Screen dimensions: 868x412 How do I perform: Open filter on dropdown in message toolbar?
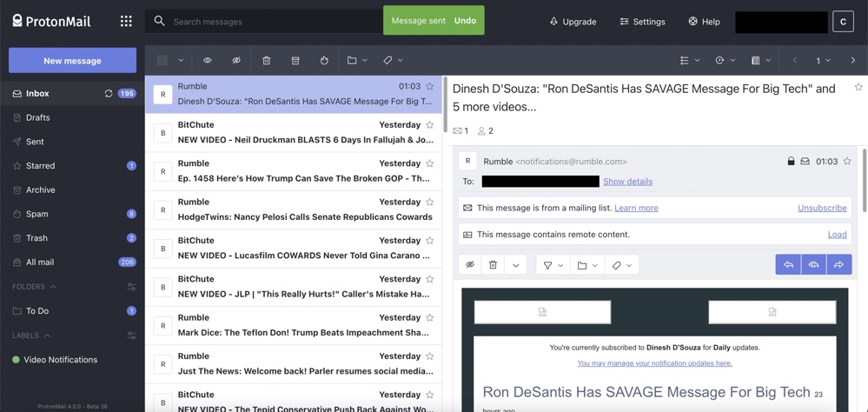point(553,265)
